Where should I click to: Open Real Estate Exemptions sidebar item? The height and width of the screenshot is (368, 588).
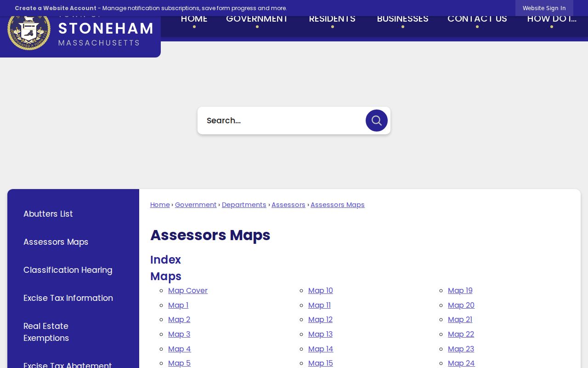(46, 332)
